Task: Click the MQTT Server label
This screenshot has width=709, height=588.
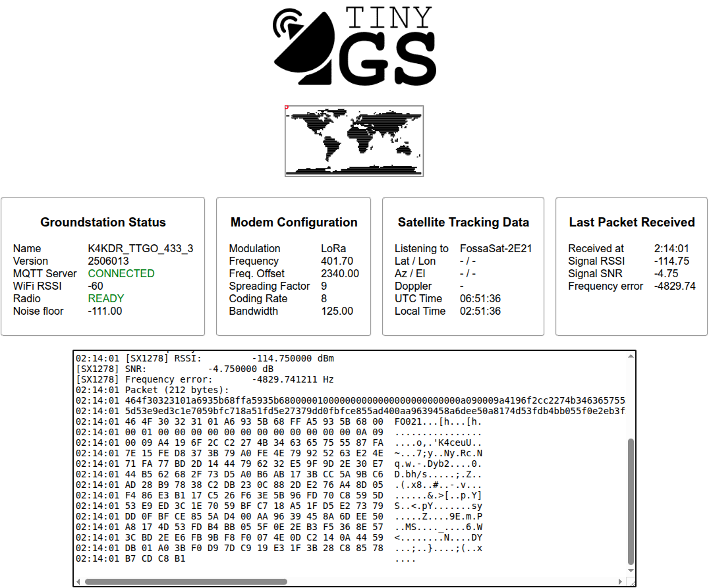Action: point(45,273)
